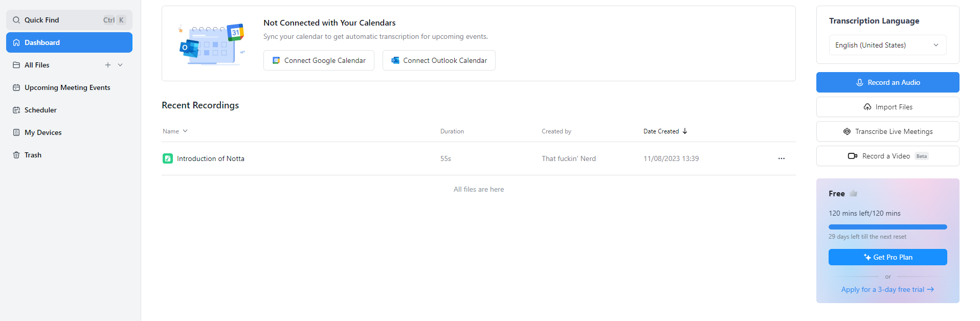
Task: Click Get Pro Plan button
Action: pos(887,257)
